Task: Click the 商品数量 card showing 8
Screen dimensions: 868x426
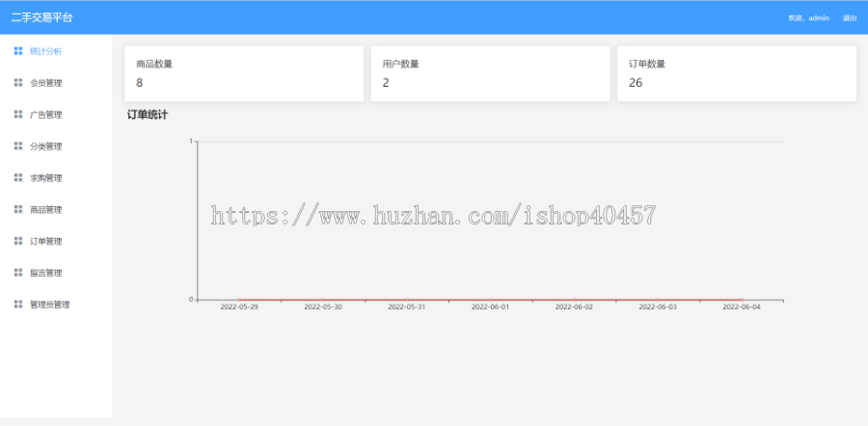Action: 244,73
